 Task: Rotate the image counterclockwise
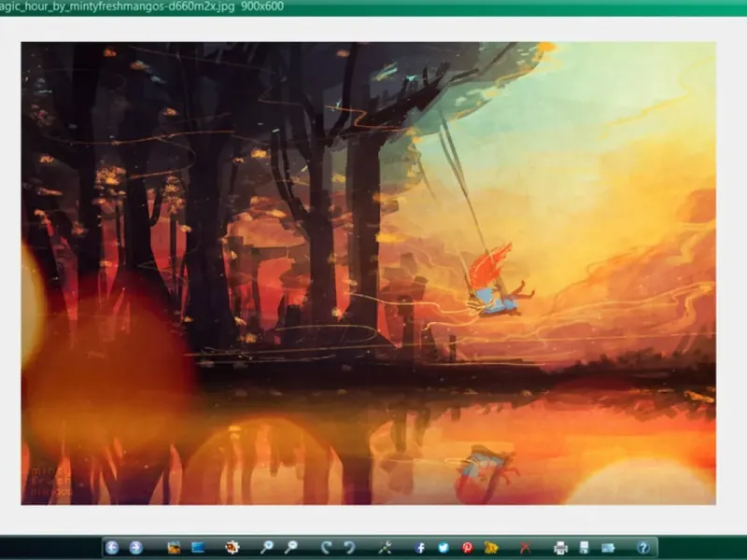pyautogui.click(x=349, y=548)
